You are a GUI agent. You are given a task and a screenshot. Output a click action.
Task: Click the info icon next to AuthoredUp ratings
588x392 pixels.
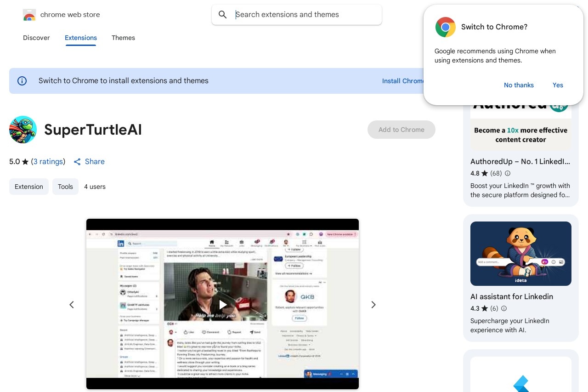point(508,173)
